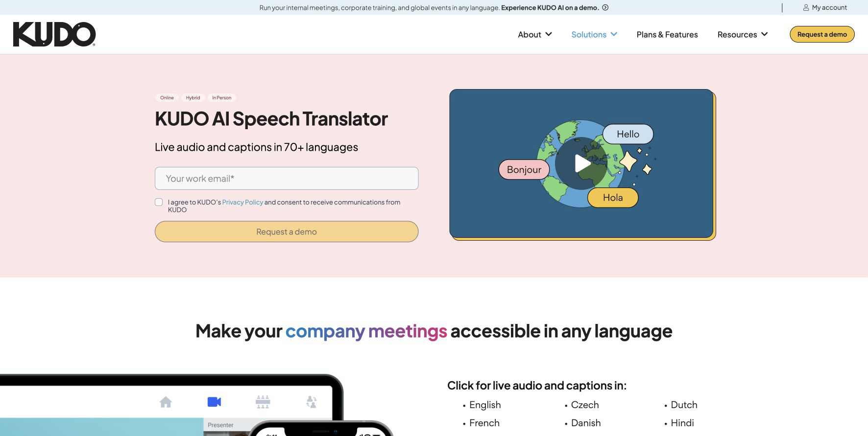Screen dimensions: 868x436
Task: Click the My account person icon
Action: pyautogui.click(x=806, y=7)
